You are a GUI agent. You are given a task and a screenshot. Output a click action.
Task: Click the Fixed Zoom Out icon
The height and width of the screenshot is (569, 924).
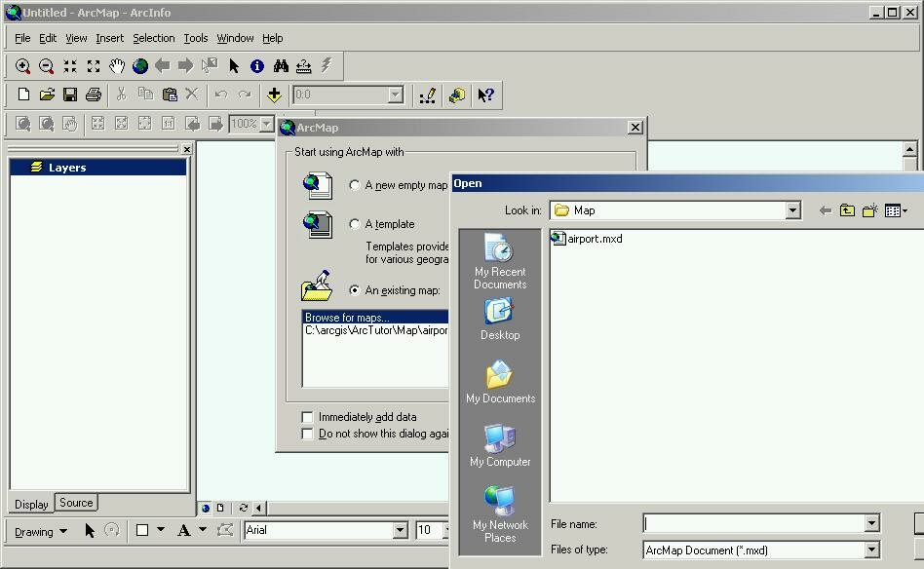coord(94,66)
